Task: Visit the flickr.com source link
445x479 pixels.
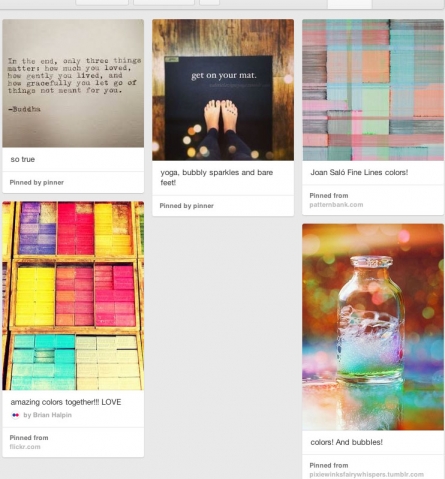Action: coord(25,447)
